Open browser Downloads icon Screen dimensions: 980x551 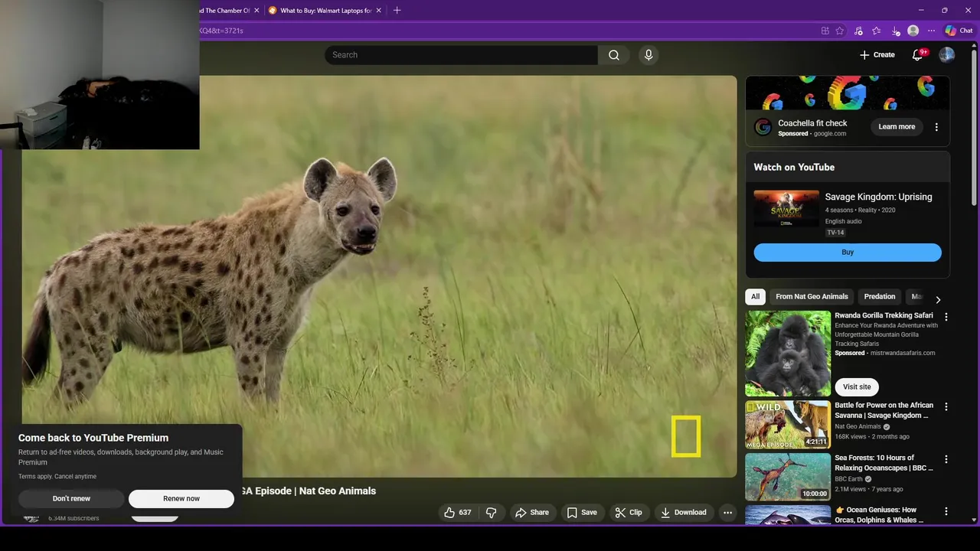click(895, 31)
